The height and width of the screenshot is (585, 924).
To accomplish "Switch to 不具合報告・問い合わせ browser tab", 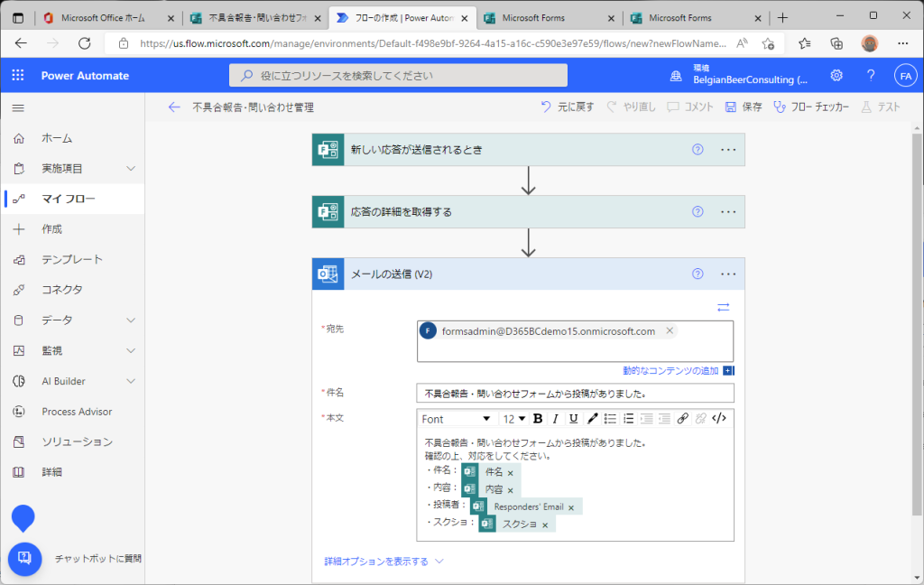I will [256, 18].
